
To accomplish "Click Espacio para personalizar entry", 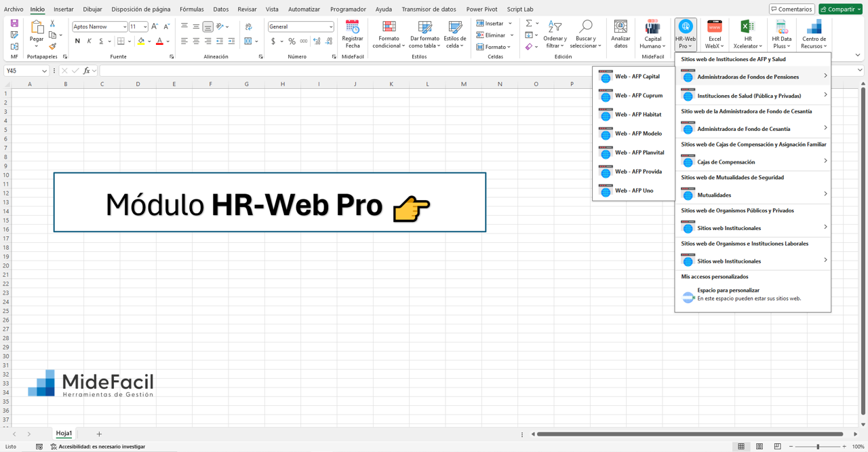I will coord(753,295).
